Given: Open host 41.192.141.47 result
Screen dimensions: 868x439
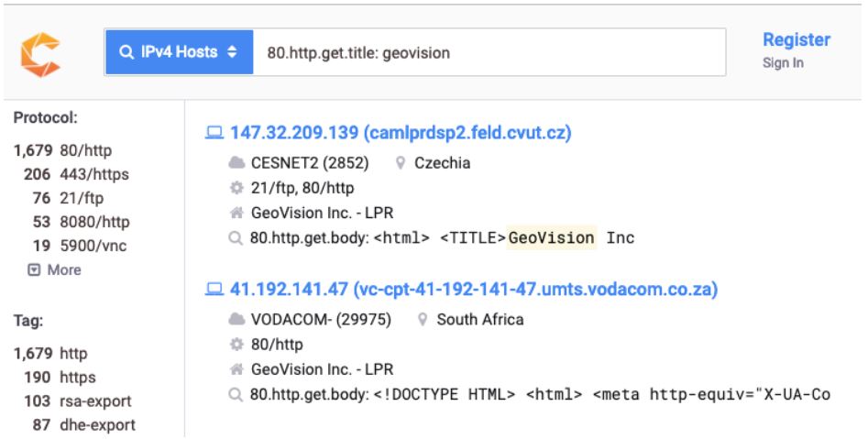Looking at the screenshot, I should [x=474, y=290].
